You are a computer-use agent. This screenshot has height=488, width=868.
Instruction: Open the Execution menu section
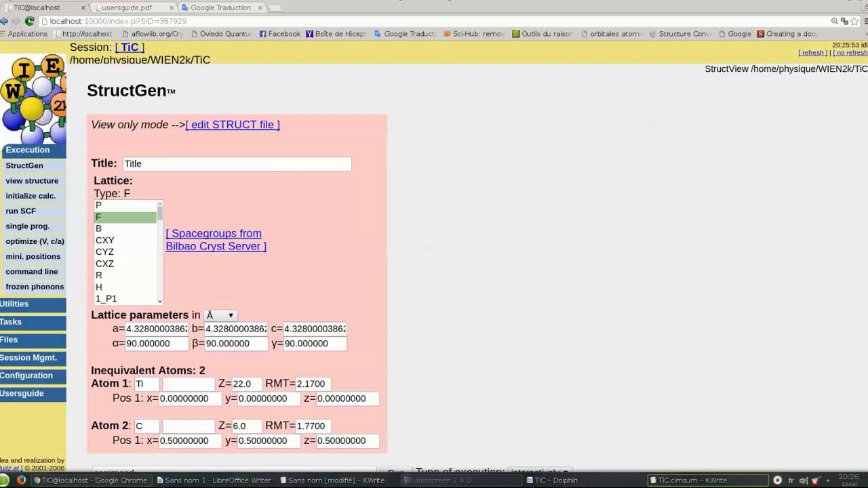[33, 150]
